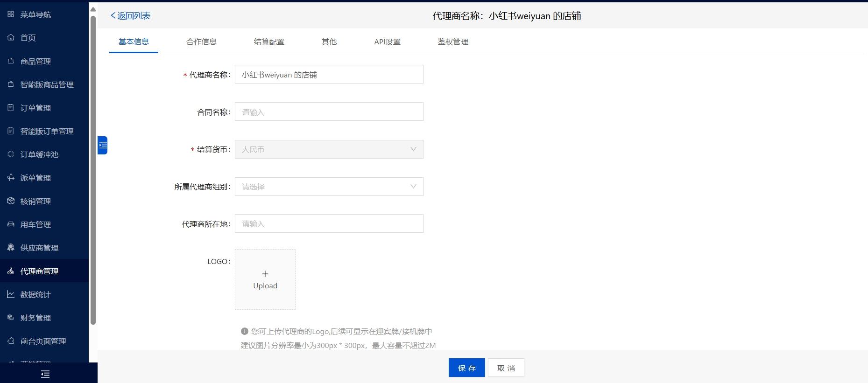Select the 基本信息 tab

[134, 42]
